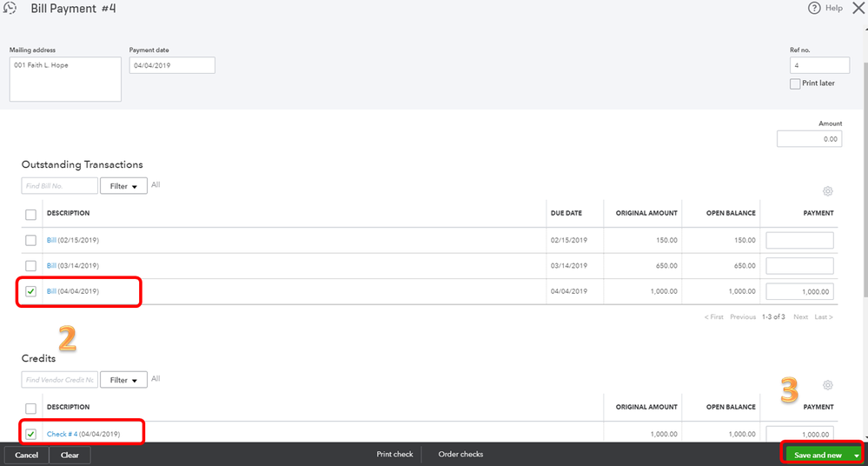Open Outstanding Transactions table settings gear

tap(827, 191)
